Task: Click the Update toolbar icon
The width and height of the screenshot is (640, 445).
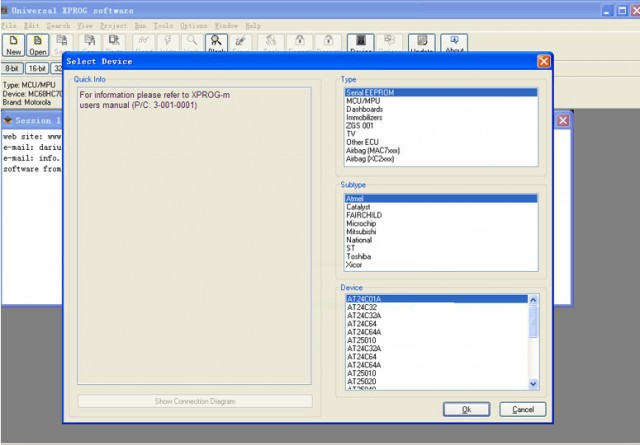Action: (422, 44)
